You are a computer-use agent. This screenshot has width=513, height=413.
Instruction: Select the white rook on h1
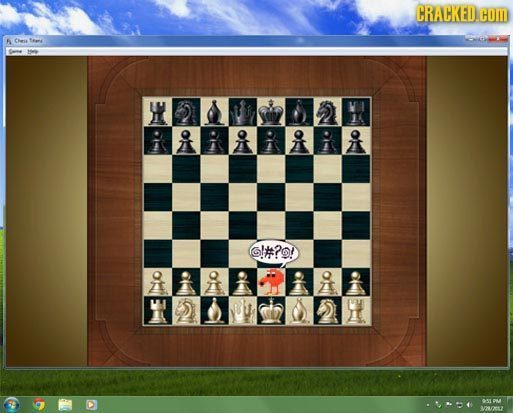click(356, 311)
